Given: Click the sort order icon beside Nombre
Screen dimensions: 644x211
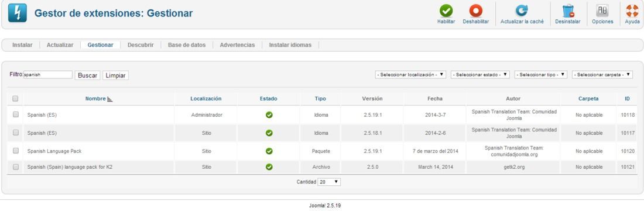Looking at the screenshot, I should coord(109,99).
